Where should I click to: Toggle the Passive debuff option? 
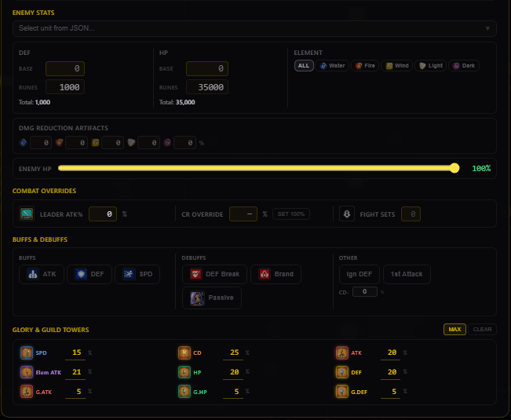coord(212,298)
